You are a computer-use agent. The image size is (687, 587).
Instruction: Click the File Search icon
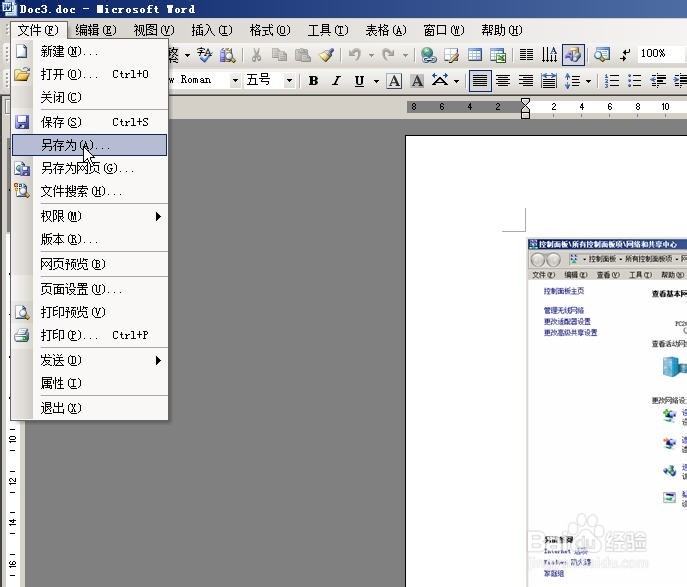[x=22, y=191]
